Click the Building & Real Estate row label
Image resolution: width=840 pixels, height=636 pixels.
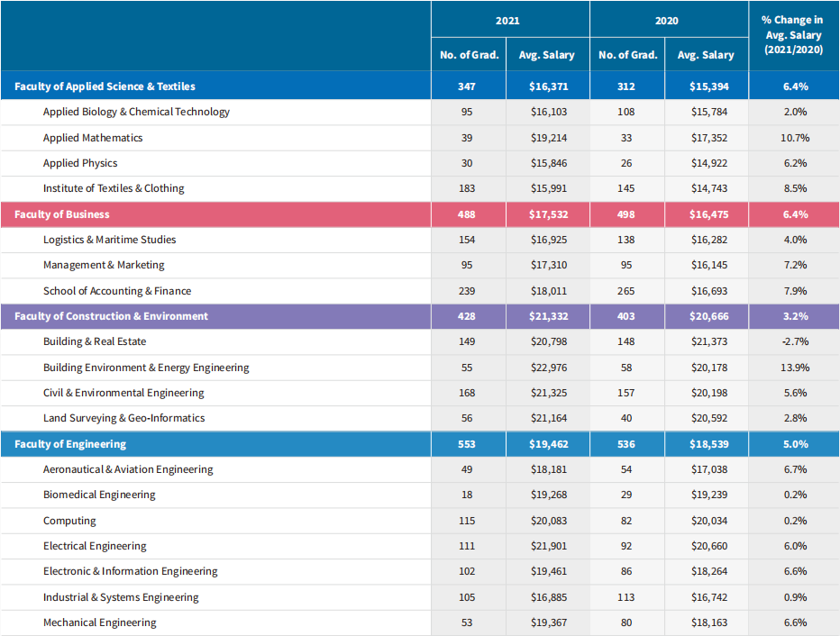coord(95,341)
